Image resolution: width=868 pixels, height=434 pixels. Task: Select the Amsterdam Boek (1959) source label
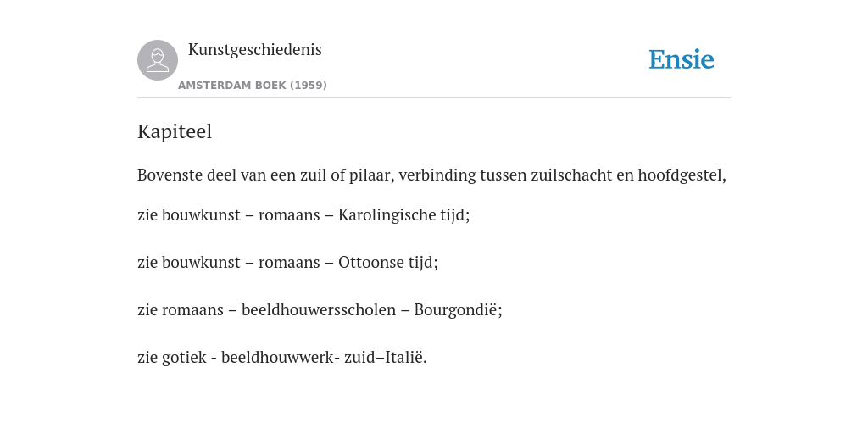point(253,86)
